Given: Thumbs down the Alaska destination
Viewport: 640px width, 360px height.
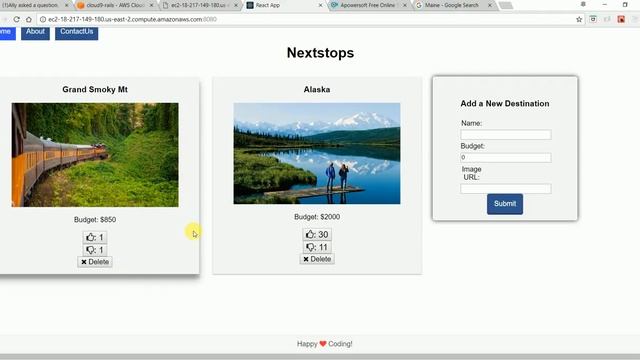Looking at the screenshot, I should (317, 247).
